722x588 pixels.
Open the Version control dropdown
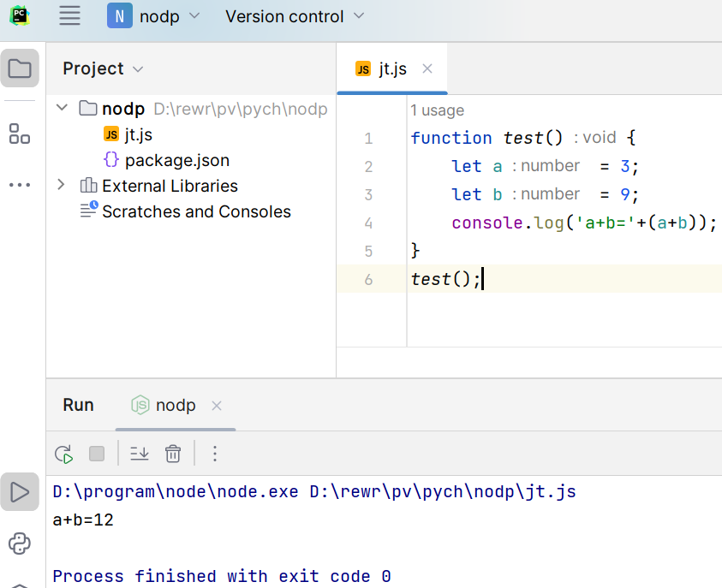(294, 16)
